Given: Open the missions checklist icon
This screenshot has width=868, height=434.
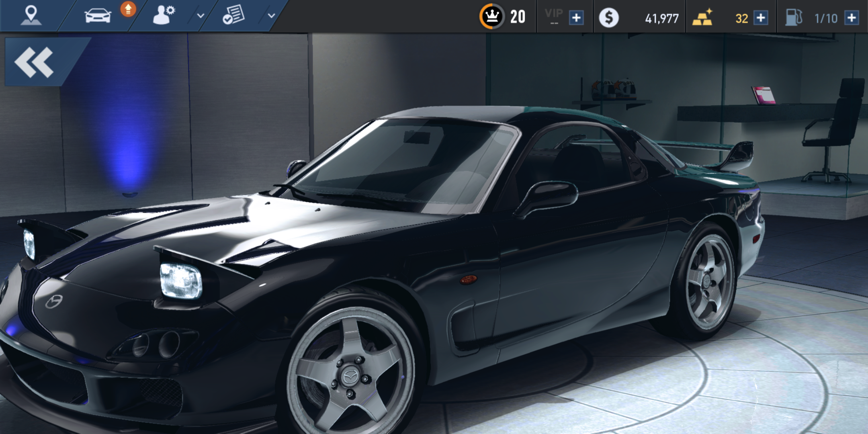Looking at the screenshot, I should (x=233, y=15).
